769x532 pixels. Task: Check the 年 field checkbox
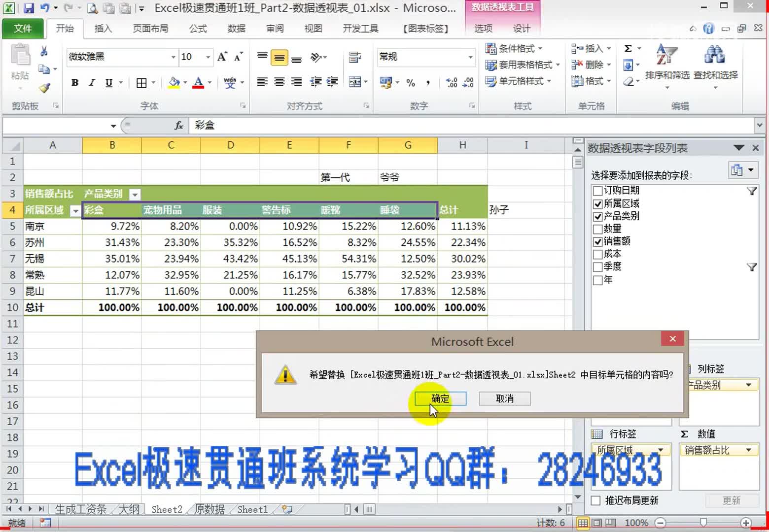coord(597,280)
